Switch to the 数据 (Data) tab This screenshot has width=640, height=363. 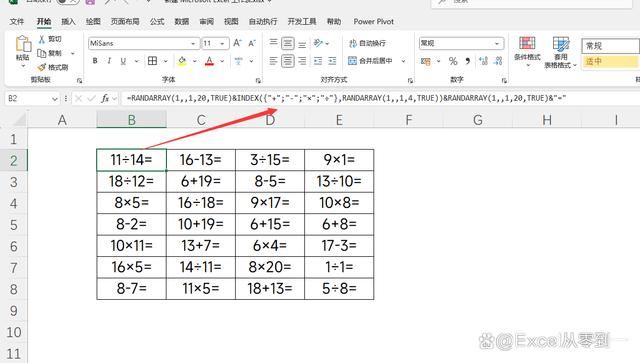[x=182, y=22]
